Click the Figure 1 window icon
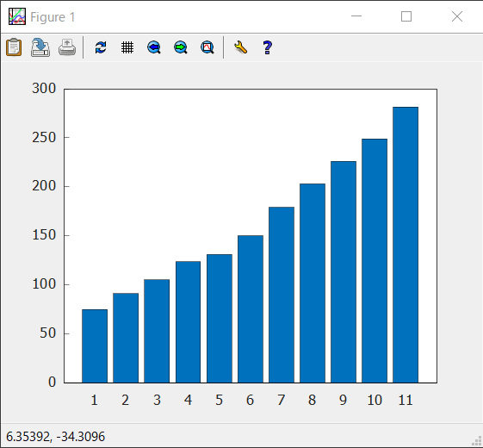The image size is (483, 448). point(17,16)
